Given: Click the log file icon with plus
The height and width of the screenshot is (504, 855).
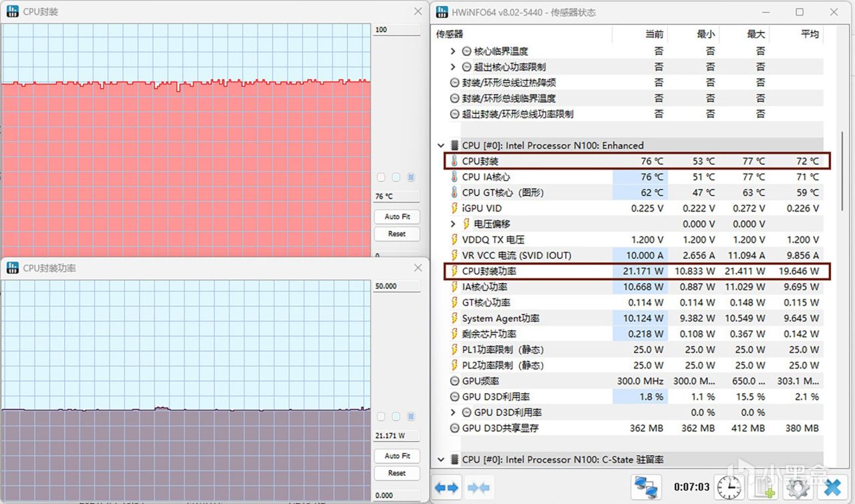Looking at the screenshot, I should click(x=763, y=487).
